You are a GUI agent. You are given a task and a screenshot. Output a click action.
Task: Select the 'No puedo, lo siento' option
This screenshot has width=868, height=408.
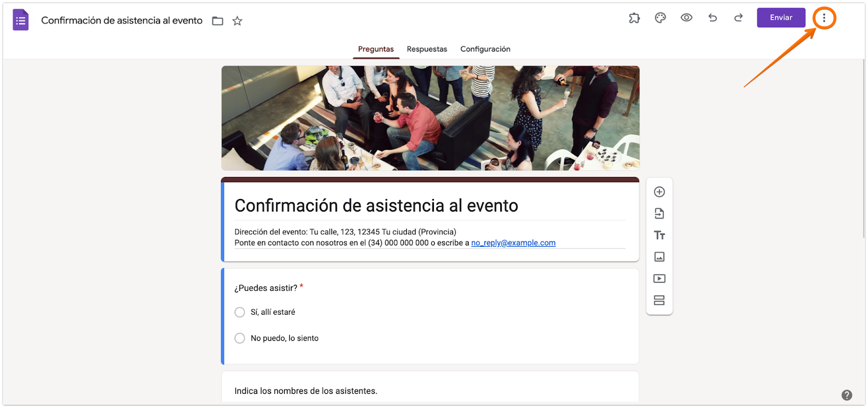click(x=240, y=339)
